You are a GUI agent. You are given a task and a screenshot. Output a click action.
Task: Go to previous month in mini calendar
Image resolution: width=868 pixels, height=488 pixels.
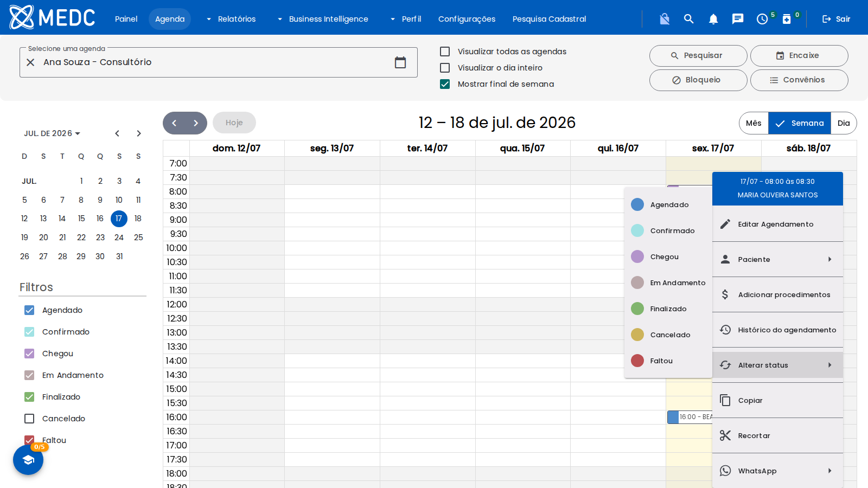(x=117, y=133)
